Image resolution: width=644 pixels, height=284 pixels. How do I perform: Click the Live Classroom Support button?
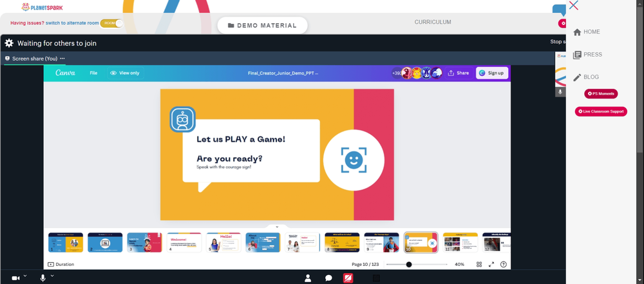tap(601, 111)
